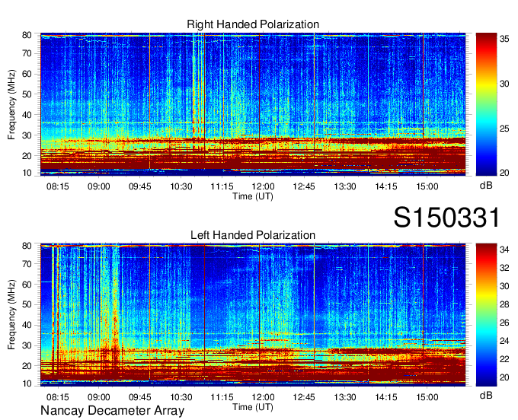
Task: Click 70 MHz tick on Left Handed frequency axis
Action: click(27, 264)
